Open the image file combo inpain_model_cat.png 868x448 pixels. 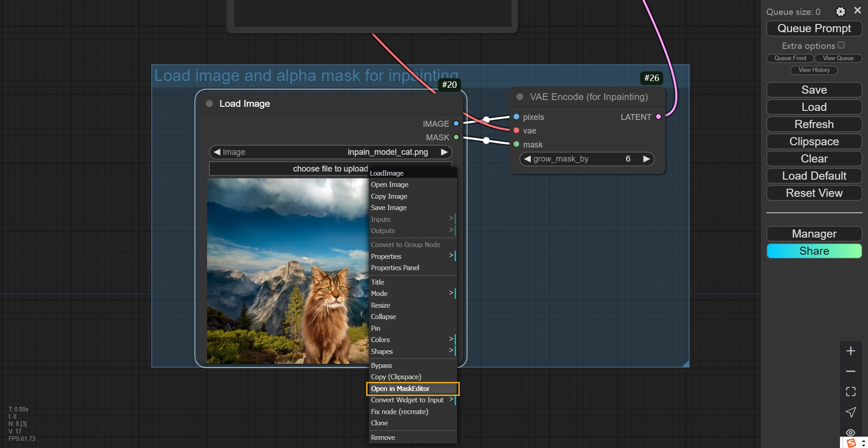(x=330, y=152)
